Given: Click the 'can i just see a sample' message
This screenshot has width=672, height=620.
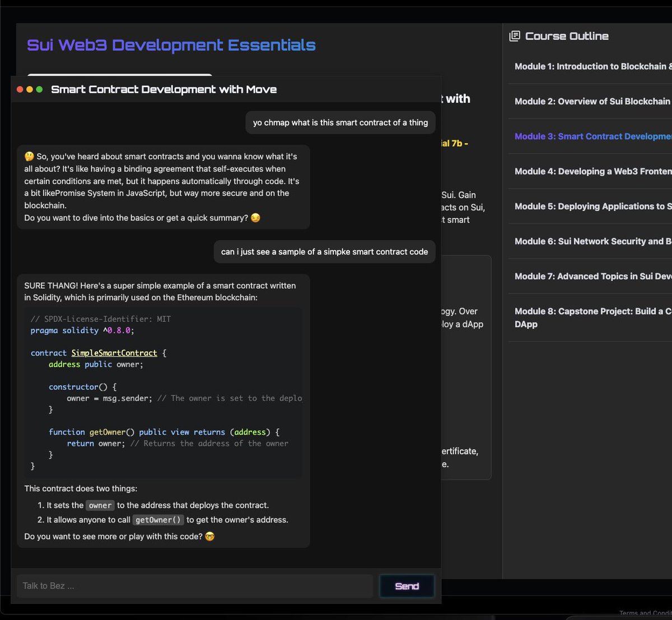Looking at the screenshot, I should (x=325, y=252).
